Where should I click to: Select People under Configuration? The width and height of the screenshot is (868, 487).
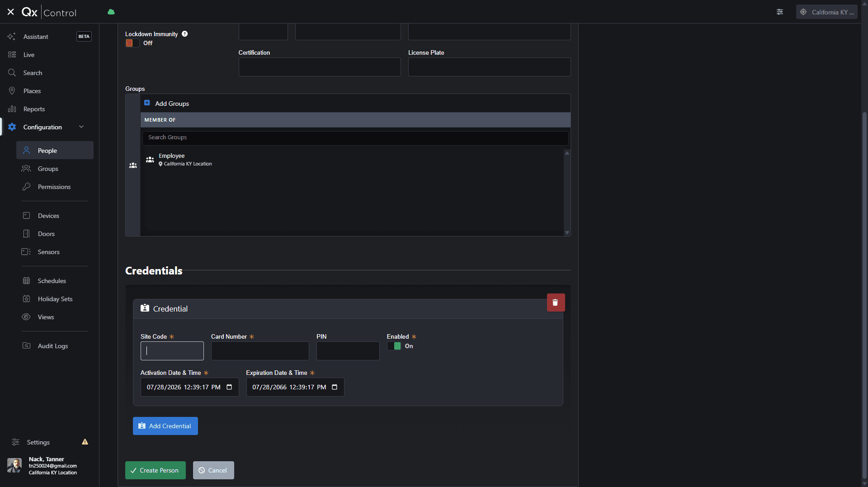tap(55, 151)
